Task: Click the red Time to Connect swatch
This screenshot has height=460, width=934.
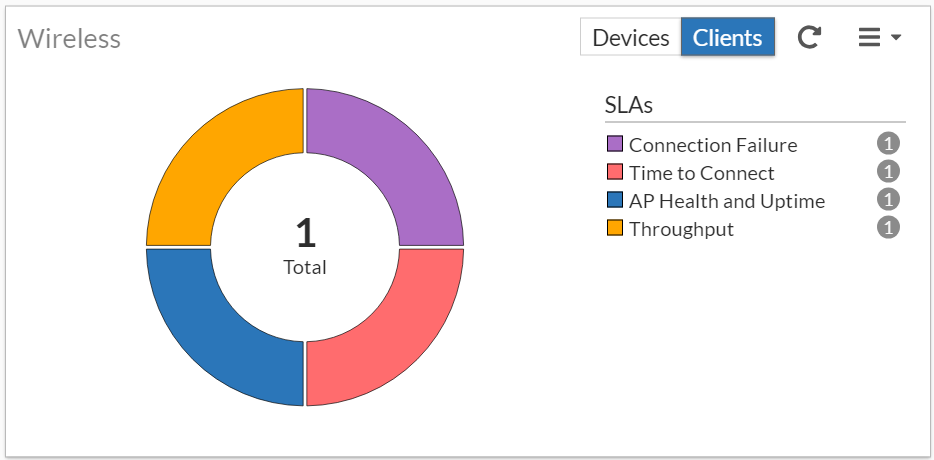Action: 614,173
